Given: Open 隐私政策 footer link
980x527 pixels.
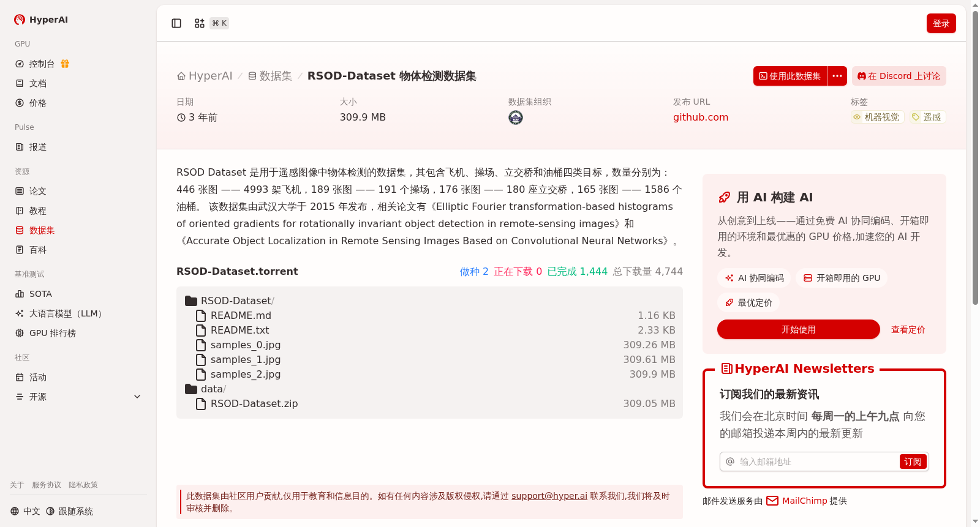Looking at the screenshot, I should (x=83, y=485).
